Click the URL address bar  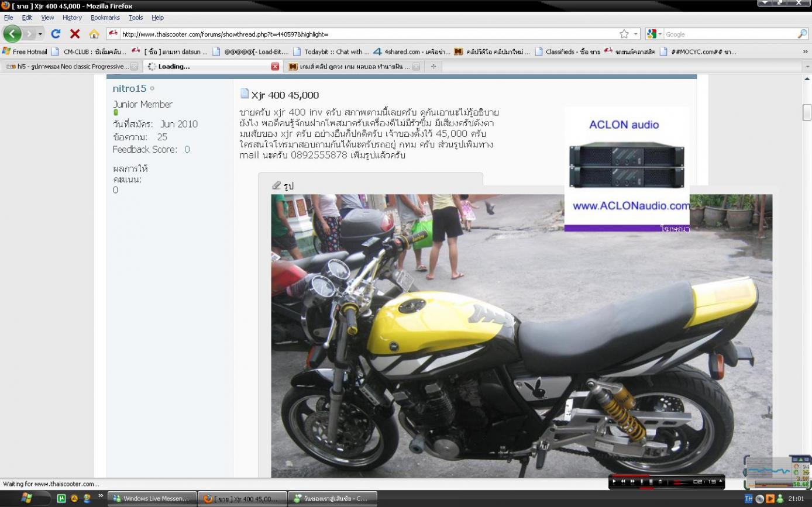(x=363, y=34)
